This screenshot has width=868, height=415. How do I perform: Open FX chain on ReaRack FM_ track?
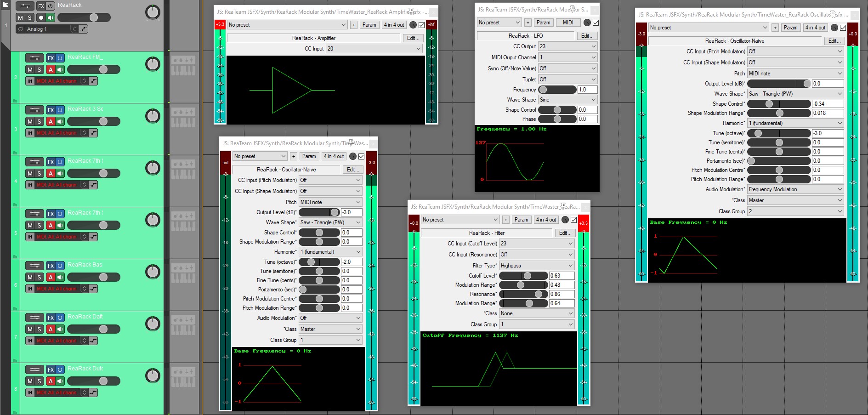[x=51, y=58]
